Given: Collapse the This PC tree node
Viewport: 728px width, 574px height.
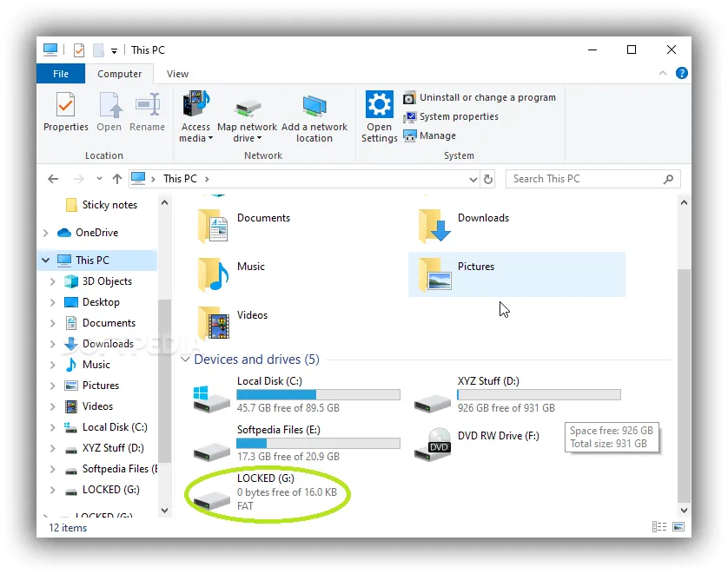Looking at the screenshot, I should 45,261.
